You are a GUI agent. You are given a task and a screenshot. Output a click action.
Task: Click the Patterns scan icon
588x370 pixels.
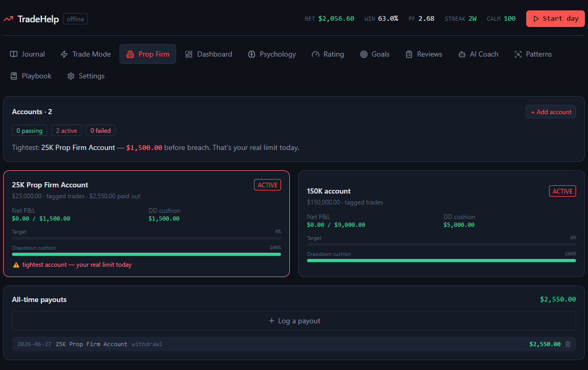518,54
